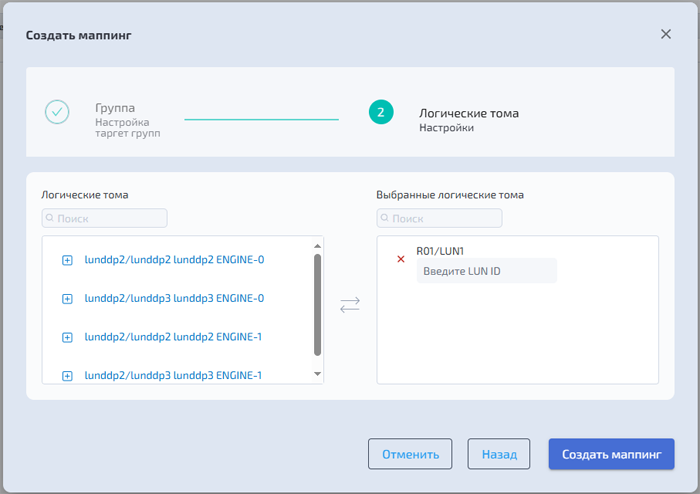Image resolution: width=700 pixels, height=494 pixels.
Task: Click the Отменить button
Action: (x=410, y=454)
